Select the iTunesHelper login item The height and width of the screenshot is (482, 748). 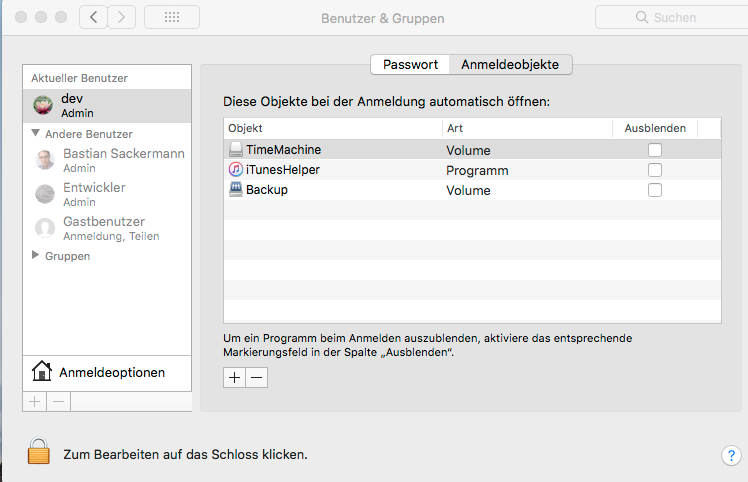click(x=283, y=170)
